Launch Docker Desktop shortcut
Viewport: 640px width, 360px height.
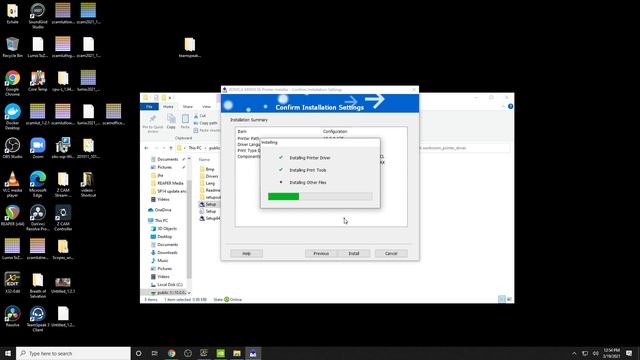[13, 116]
